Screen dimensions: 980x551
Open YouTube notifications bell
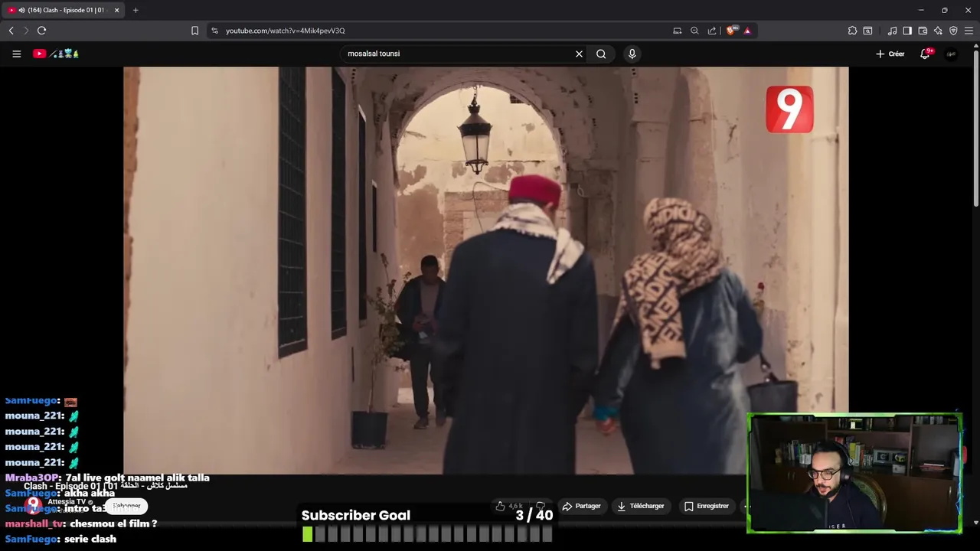point(926,54)
